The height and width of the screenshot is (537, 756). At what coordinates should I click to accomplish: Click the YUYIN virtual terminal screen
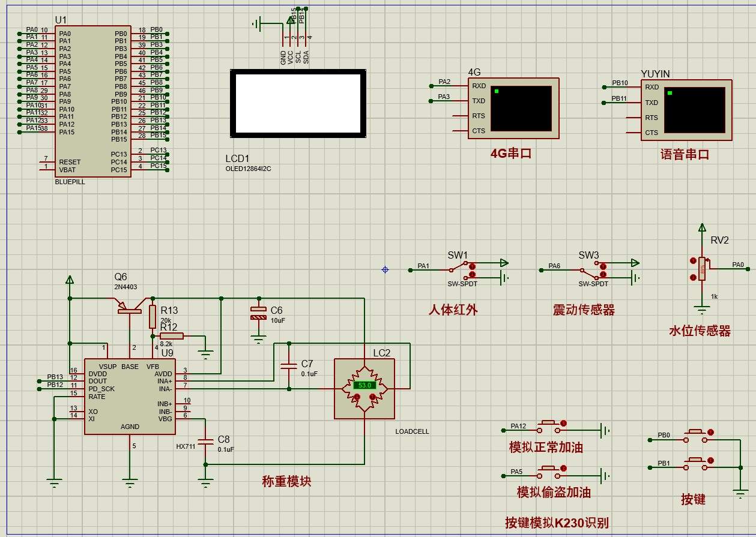pos(694,110)
